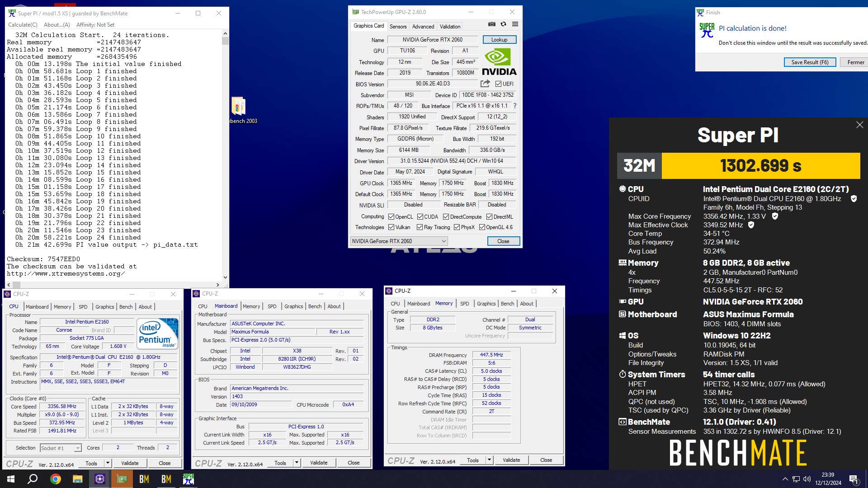The image size is (868, 488).
Task: Toggle PhysX checkbox
Action: point(457,227)
